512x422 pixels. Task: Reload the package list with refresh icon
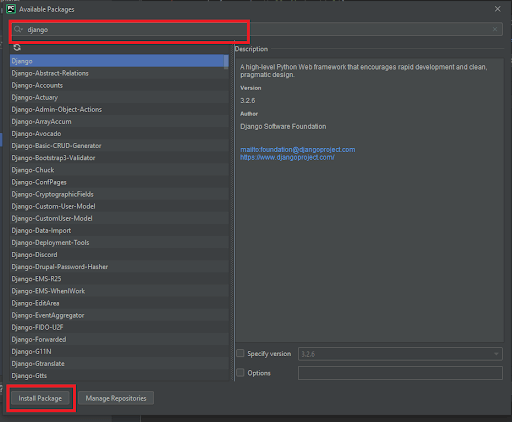tap(17, 48)
